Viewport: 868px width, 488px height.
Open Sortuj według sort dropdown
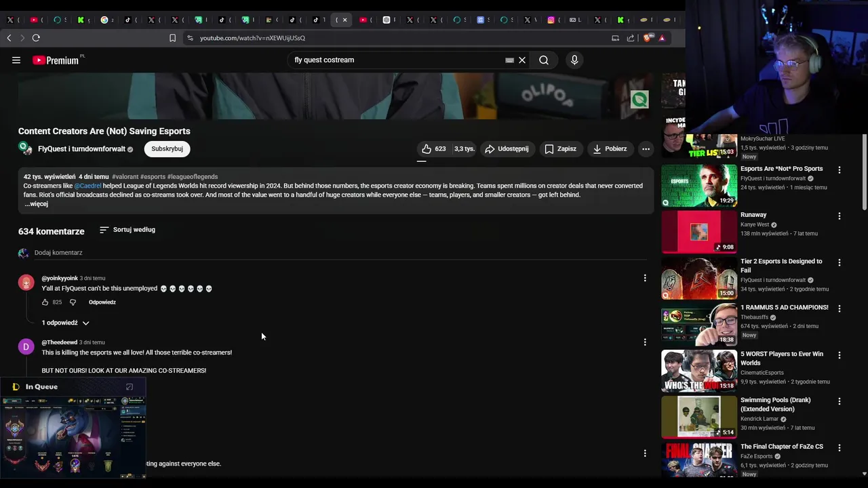click(127, 230)
